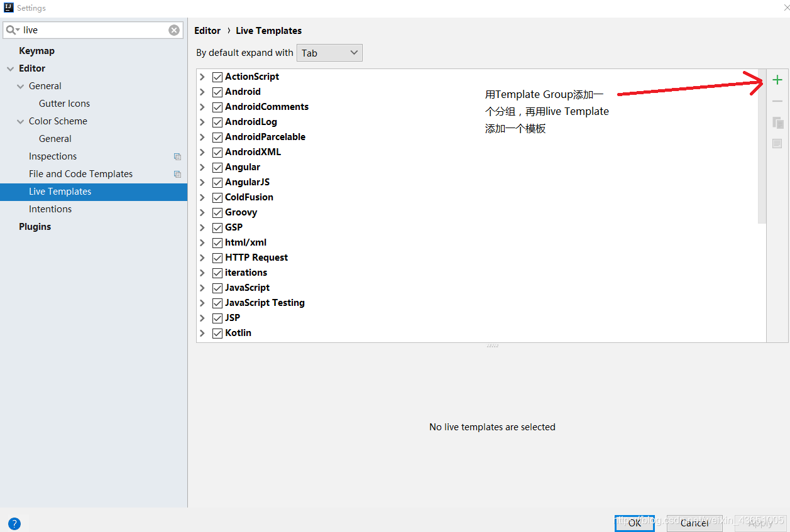Screen dimensions: 790x532
Task: Close the Settings dialog window
Action: tap(786, 8)
